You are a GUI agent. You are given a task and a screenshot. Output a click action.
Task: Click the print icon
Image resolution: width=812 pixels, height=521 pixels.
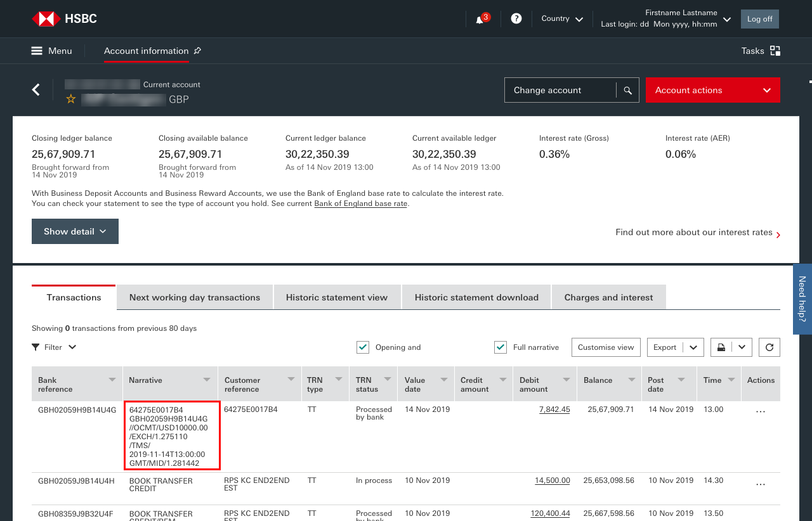721,347
